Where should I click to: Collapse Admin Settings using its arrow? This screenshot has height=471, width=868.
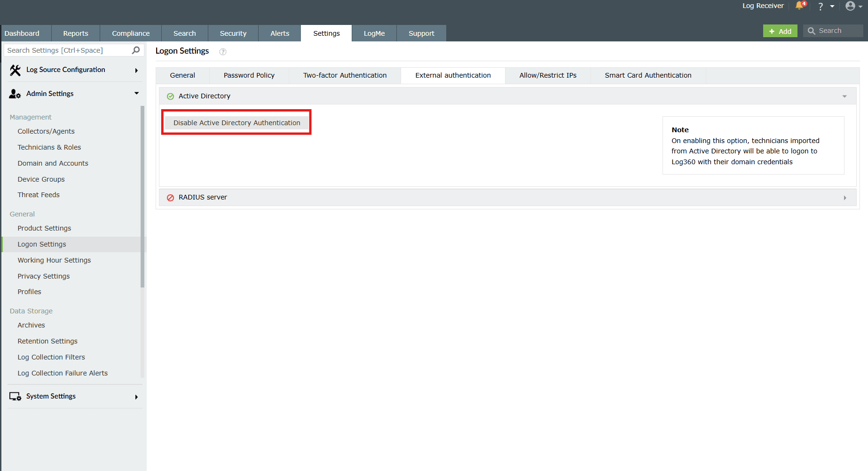[x=136, y=93]
